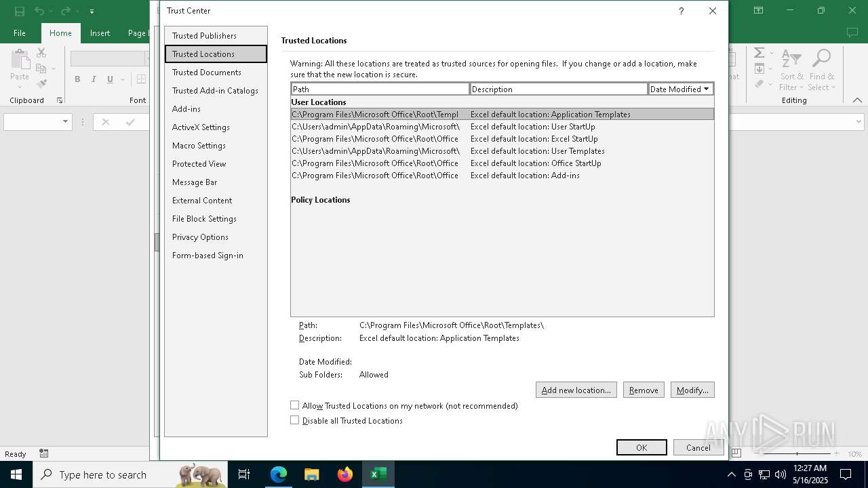Open Clipboard pane dialog launcher
This screenshot has height=488, width=868.
click(x=60, y=100)
